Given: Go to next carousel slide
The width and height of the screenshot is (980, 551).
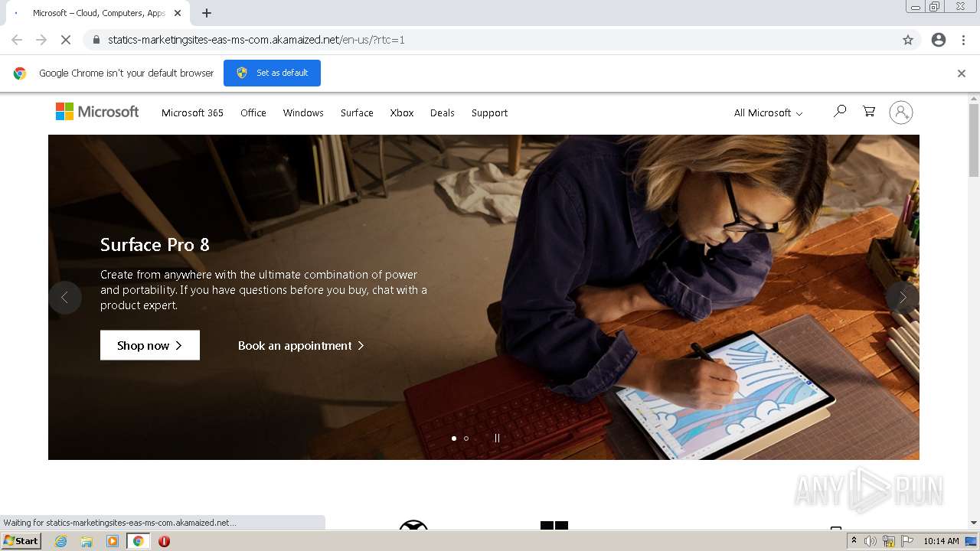Looking at the screenshot, I should 902,298.
